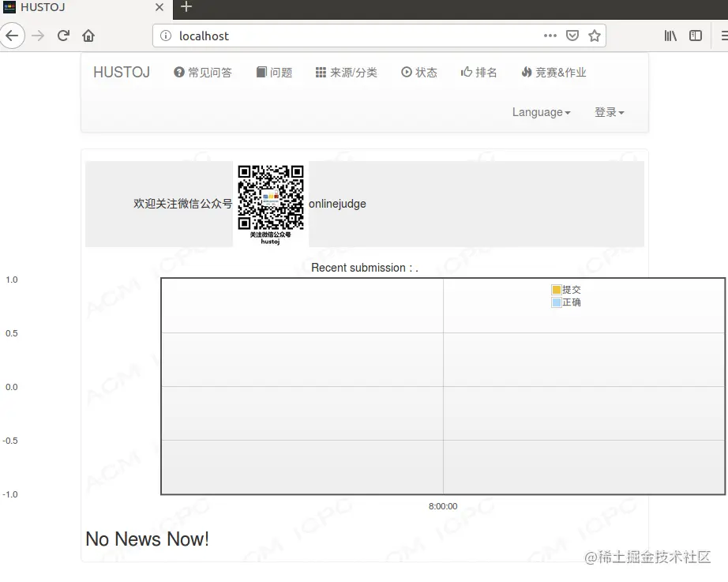Image resolution: width=728 pixels, height=582 pixels.
Task: Close the HUSTOJ browser tab
Action: pos(159,7)
